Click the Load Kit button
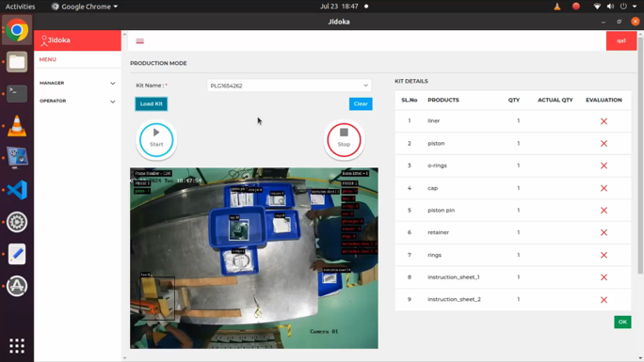The image size is (644, 362). pyautogui.click(x=152, y=103)
